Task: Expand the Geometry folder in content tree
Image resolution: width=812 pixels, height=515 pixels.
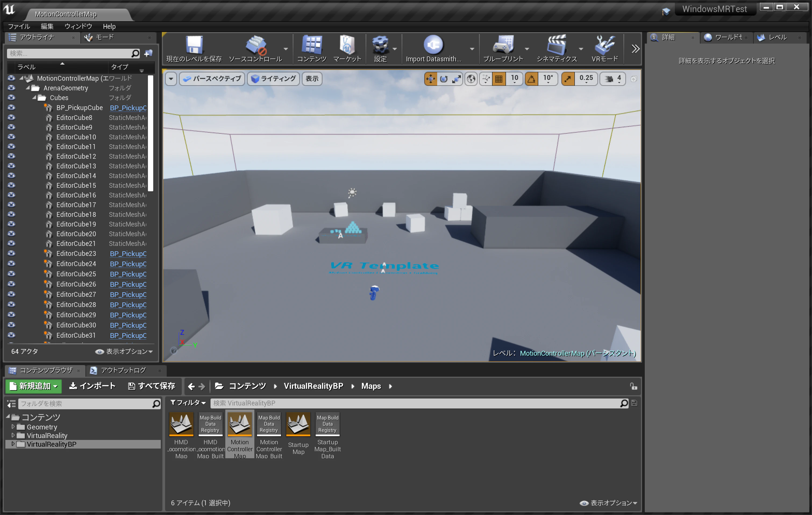Action: pyautogui.click(x=13, y=427)
